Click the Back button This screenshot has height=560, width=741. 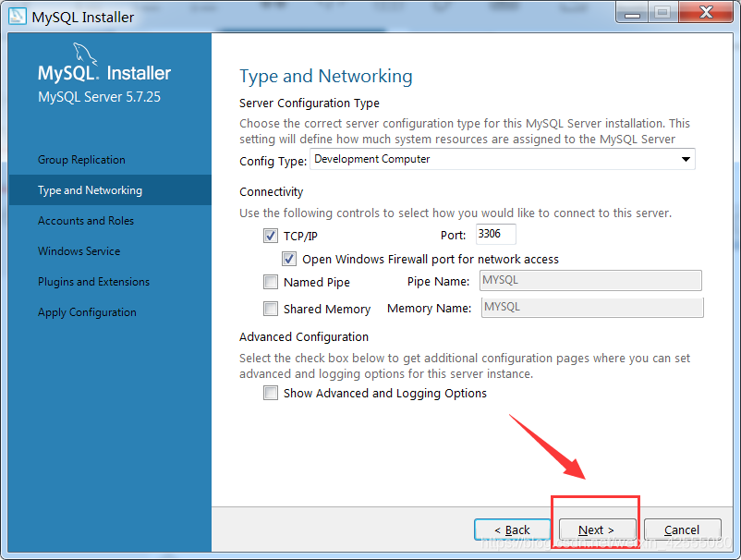tap(512, 530)
